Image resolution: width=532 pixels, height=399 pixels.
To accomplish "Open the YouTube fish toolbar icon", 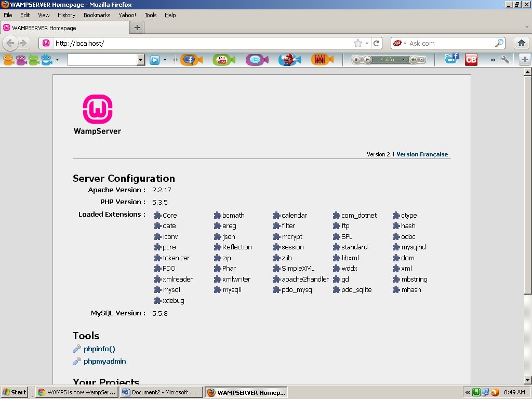I will tap(223, 60).
